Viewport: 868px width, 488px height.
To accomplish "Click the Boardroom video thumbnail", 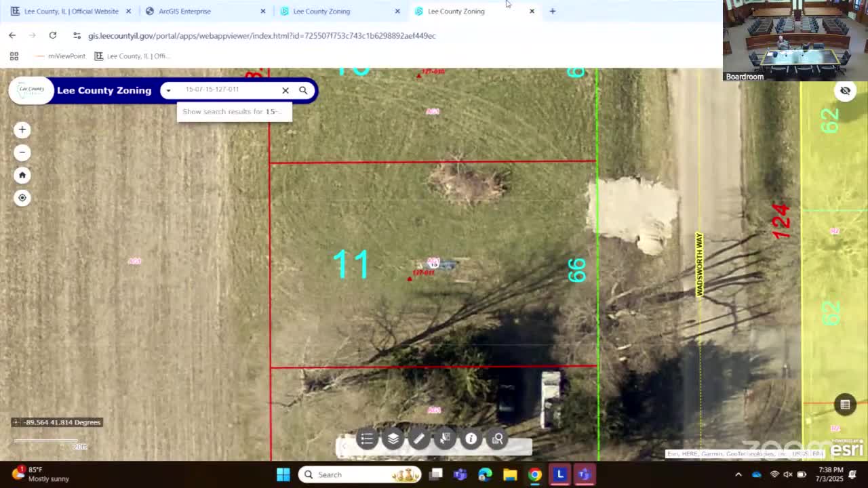I will pyautogui.click(x=795, y=41).
